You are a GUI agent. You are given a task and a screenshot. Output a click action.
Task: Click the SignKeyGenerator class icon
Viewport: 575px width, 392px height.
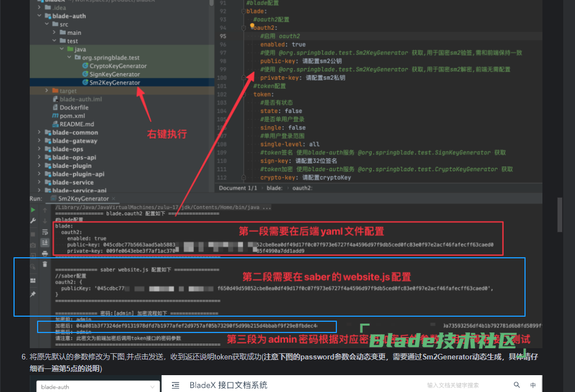point(85,74)
